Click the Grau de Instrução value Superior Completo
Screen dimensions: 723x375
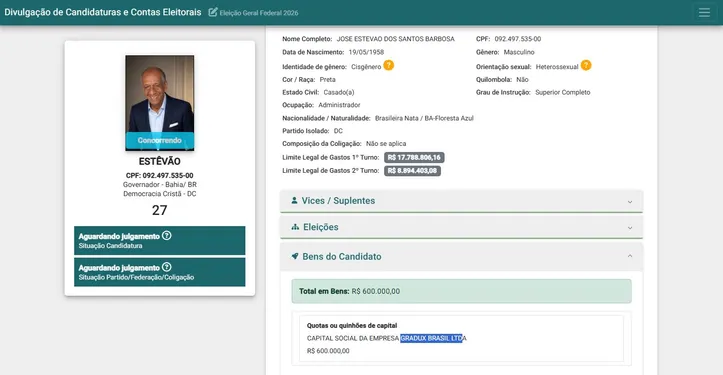[x=563, y=92]
